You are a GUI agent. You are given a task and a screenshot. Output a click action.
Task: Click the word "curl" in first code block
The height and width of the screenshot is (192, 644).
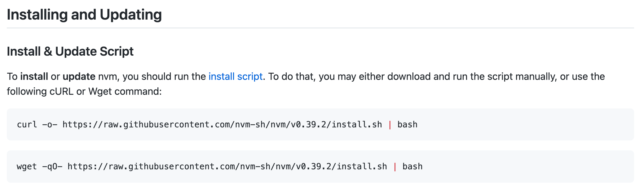pos(27,125)
